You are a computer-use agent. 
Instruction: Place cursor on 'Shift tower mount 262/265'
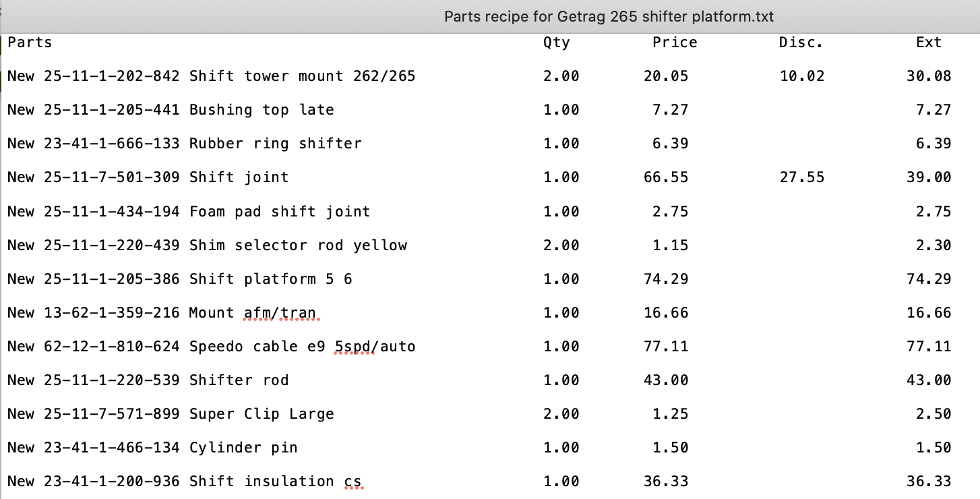tap(302, 76)
